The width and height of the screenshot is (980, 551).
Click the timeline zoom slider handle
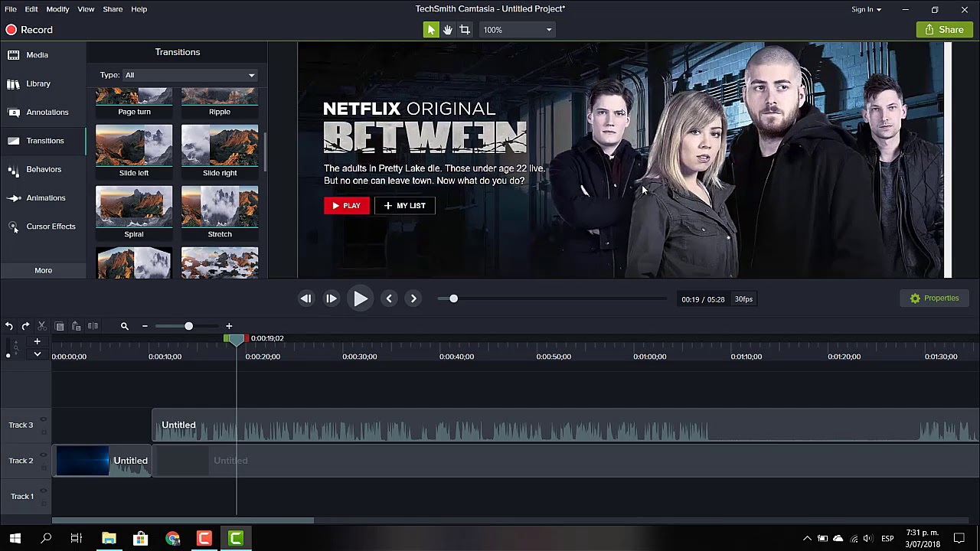pyautogui.click(x=188, y=326)
